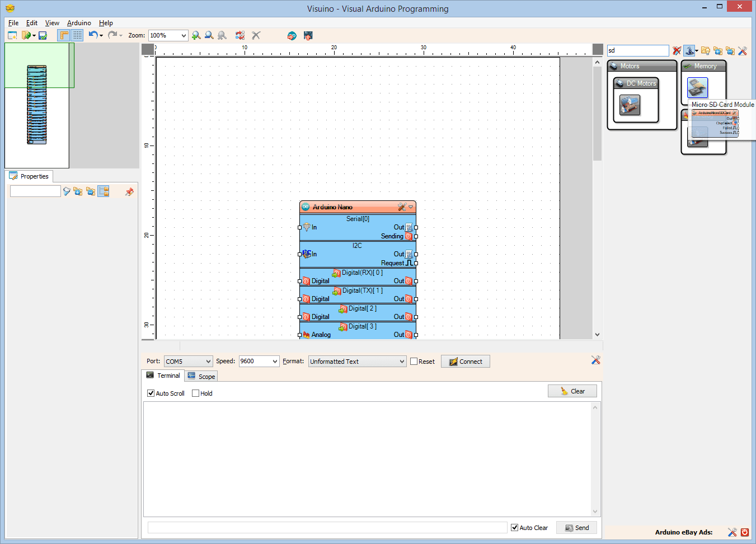Select the Micro SD Card Module component
The height and width of the screenshot is (544, 756).
pos(697,88)
